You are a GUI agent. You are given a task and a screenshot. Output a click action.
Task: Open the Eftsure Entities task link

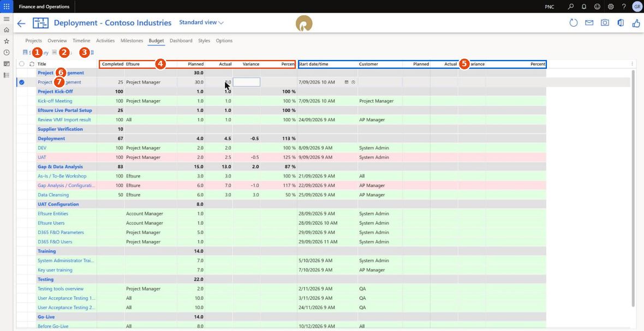[53, 214]
